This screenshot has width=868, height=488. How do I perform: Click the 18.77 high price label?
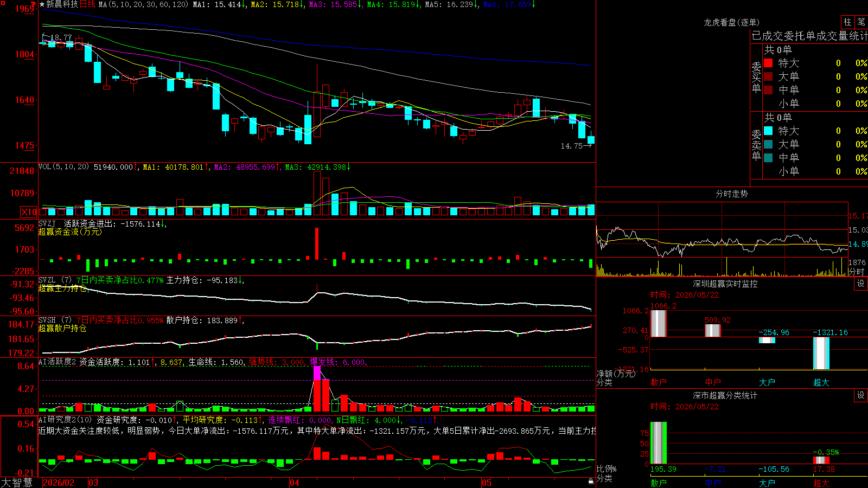(x=61, y=37)
